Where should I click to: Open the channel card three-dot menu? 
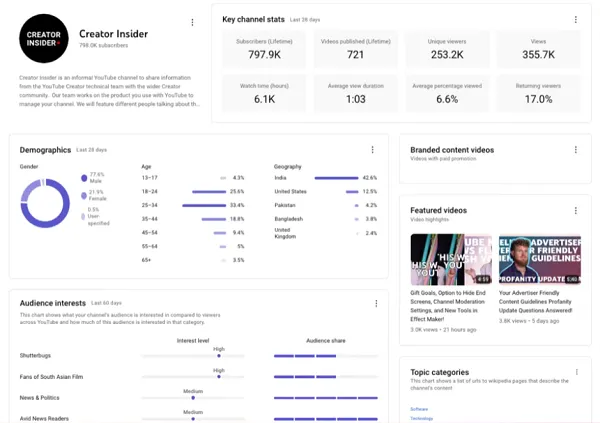point(193,22)
